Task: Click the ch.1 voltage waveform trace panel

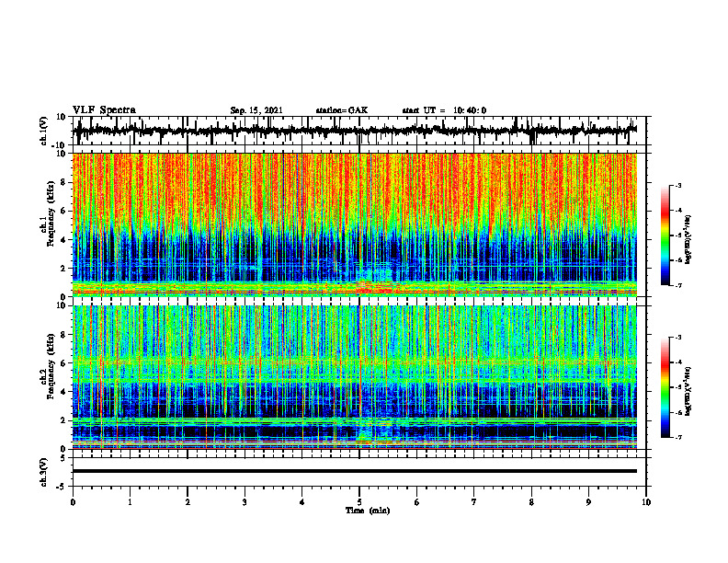Action: pos(358,131)
